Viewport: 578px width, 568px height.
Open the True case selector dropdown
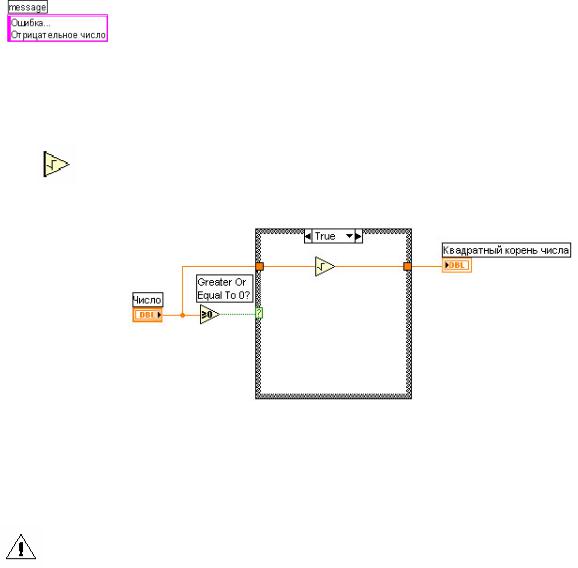coord(349,236)
